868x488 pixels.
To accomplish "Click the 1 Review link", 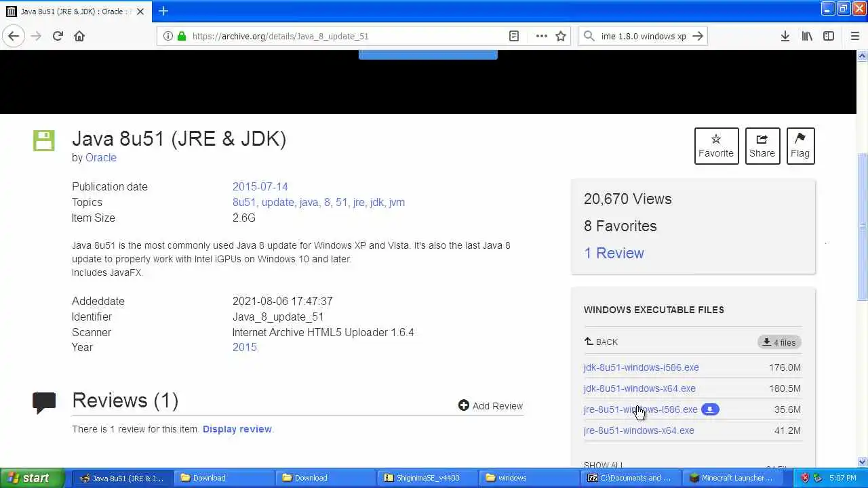I will click(x=614, y=253).
